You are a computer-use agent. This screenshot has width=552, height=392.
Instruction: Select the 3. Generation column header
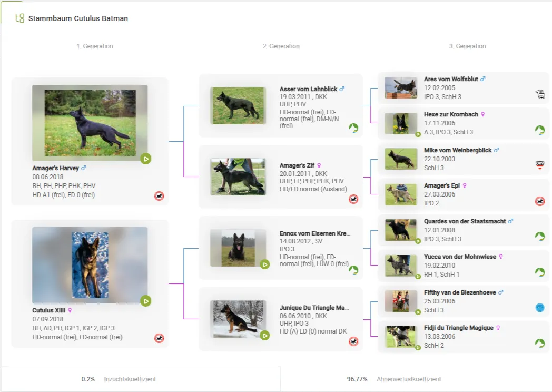point(467,46)
